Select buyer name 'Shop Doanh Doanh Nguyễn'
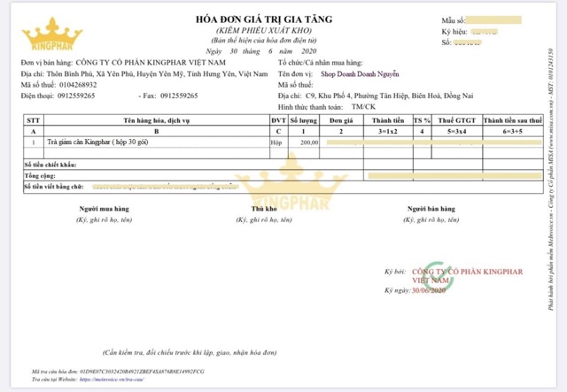The image size is (567, 392). point(360,73)
